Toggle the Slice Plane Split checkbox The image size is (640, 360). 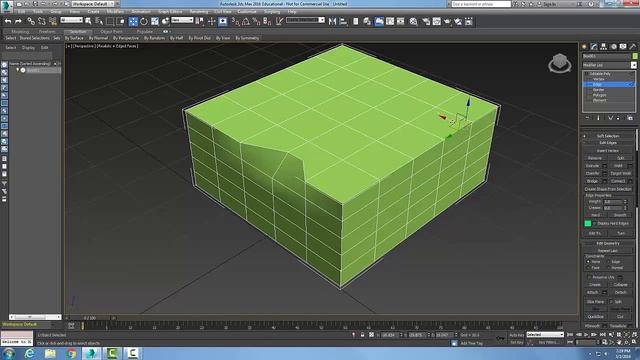[x=611, y=302]
